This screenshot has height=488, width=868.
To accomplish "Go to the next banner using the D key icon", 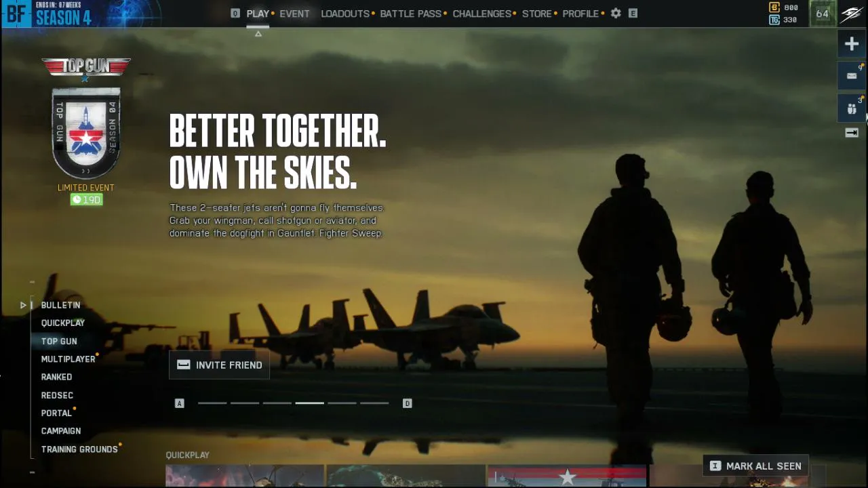I will tap(407, 403).
